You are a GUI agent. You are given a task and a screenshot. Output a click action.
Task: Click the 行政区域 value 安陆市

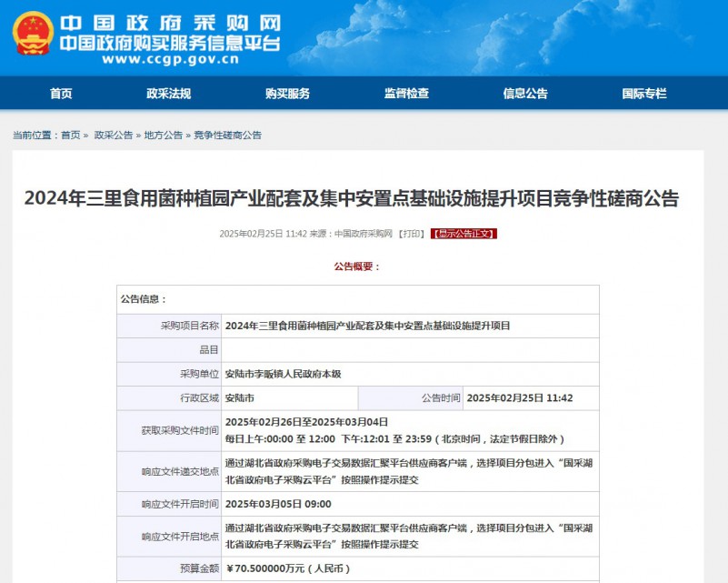click(x=240, y=398)
